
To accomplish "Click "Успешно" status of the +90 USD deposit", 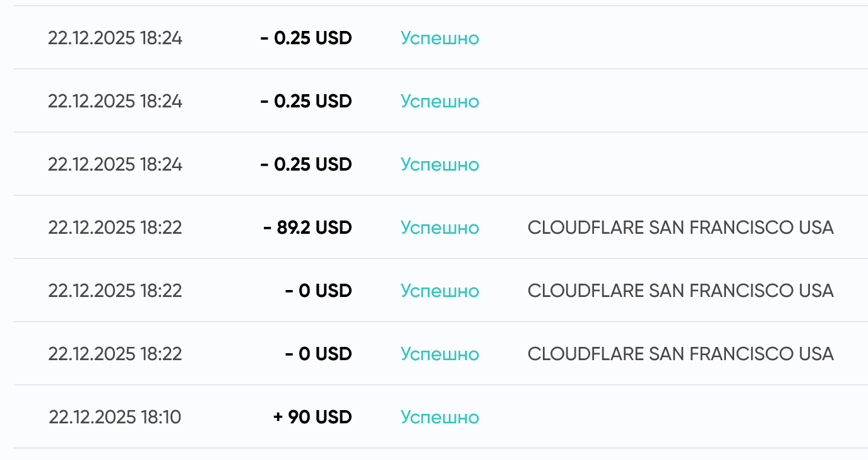I will (x=440, y=417).
